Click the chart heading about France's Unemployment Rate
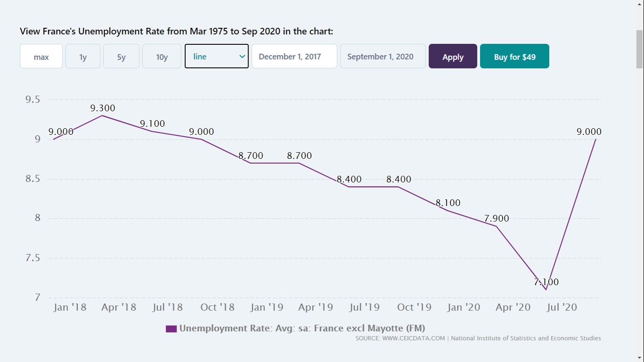Viewport: 644px width, 362px height. click(176, 32)
